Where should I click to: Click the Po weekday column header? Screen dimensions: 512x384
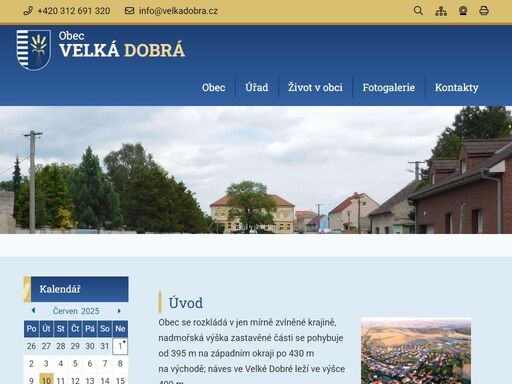31,329
